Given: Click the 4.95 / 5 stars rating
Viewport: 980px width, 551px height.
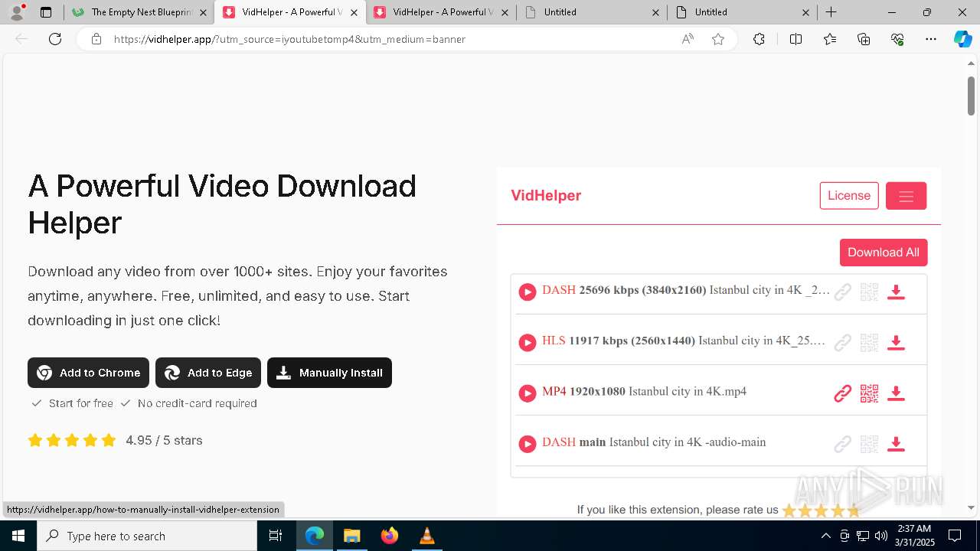Looking at the screenshot, I should click(164, 440).
